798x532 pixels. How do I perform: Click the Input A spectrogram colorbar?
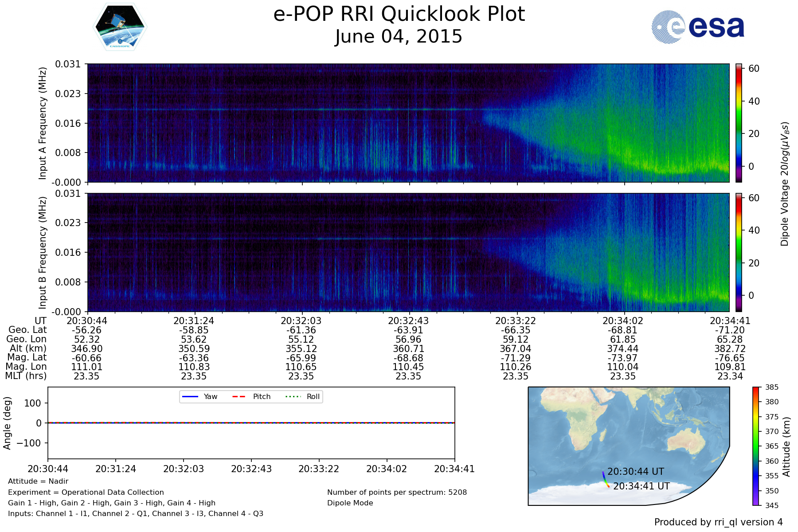[x=739, y=123]
